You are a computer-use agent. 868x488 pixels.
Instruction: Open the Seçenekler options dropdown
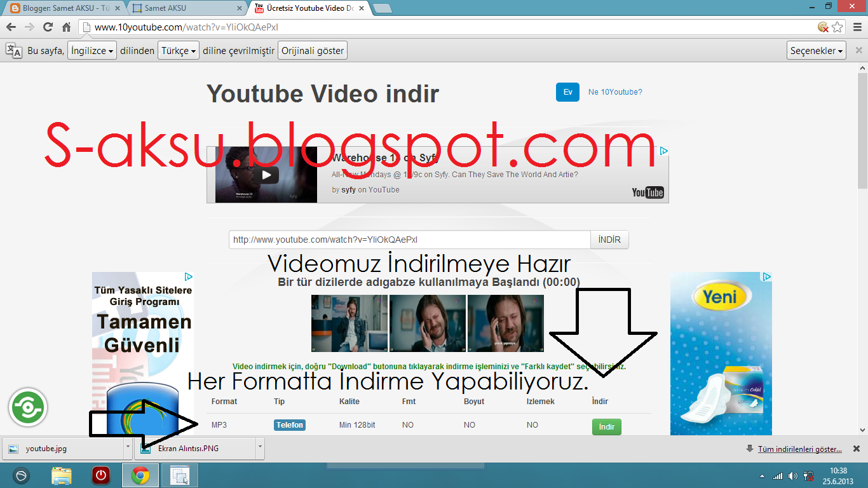[x=817, y=51]
